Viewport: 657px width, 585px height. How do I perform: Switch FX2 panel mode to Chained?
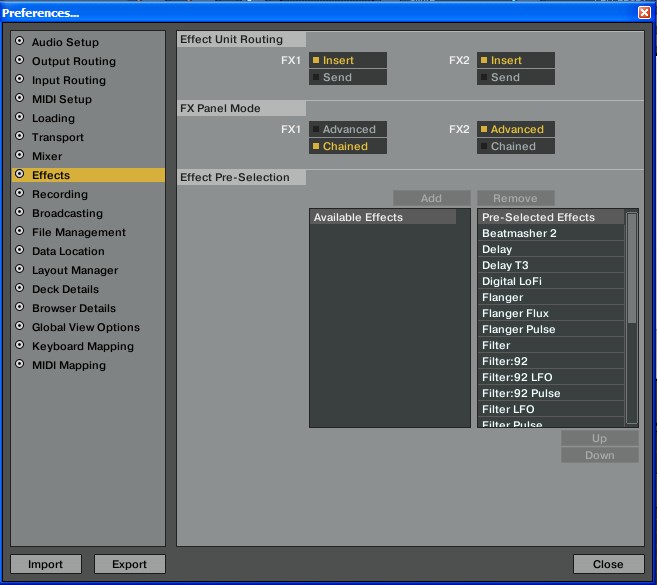pyautogui.click(x=516, y=146)
